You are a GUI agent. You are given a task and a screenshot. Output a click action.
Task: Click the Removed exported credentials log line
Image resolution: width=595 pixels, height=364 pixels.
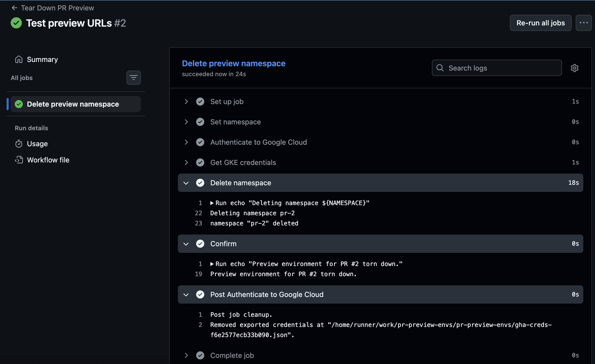point(381,330)
